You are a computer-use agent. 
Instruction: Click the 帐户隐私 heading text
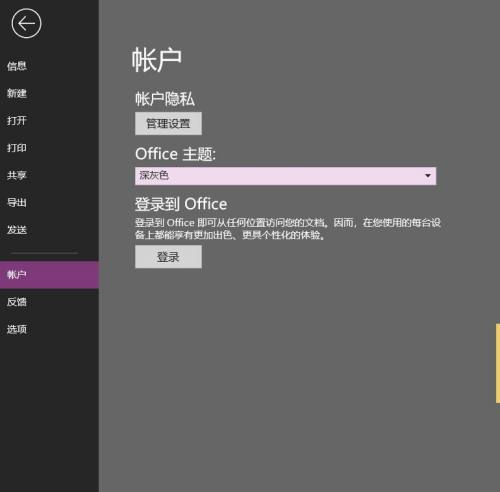pyautogui.click(x=165, y=99)
